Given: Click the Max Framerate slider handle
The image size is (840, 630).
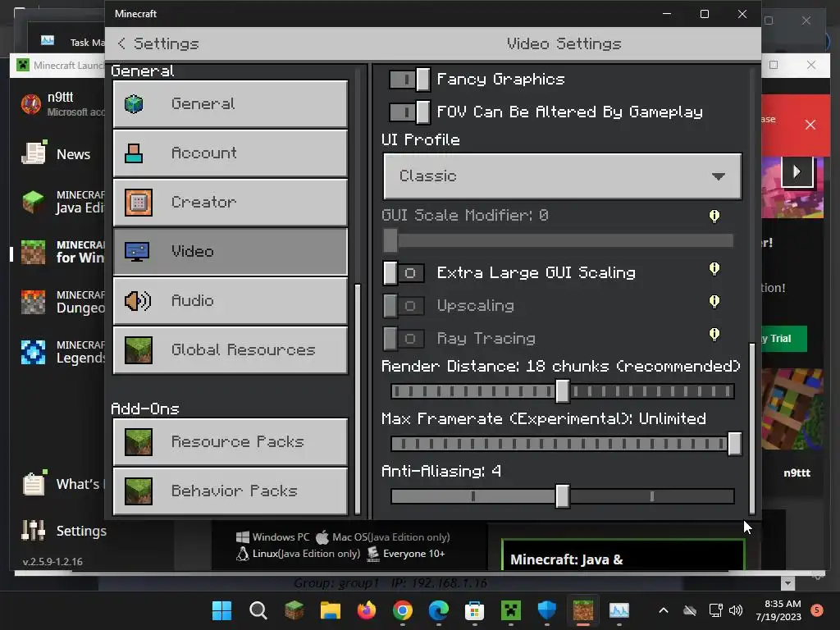Looking at the screenshot, I should click(734, 444).
